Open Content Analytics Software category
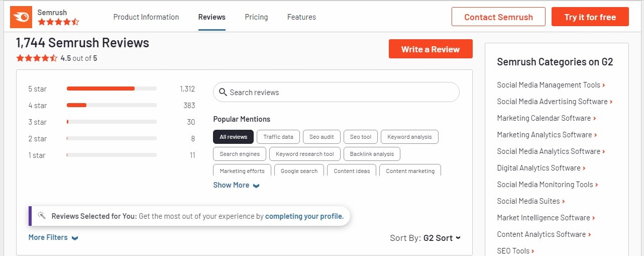The image size is (644, 256). point(544,234)
